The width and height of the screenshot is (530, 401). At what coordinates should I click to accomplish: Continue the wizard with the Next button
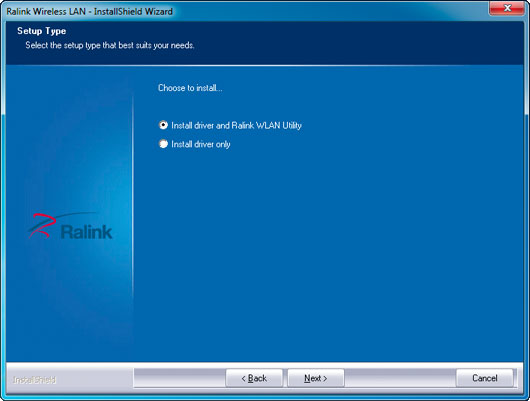point(316,378)
